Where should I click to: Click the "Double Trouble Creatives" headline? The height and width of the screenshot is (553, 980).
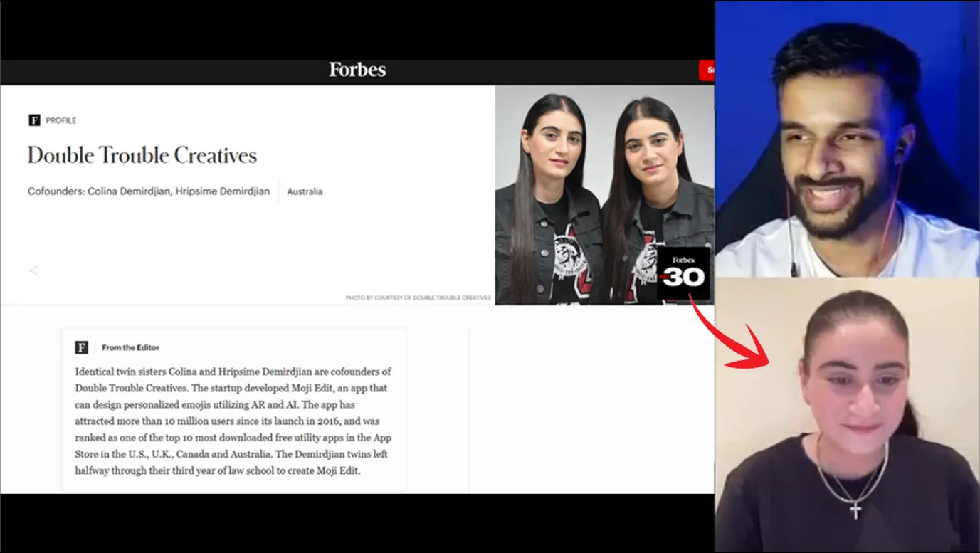coord(142,155)
